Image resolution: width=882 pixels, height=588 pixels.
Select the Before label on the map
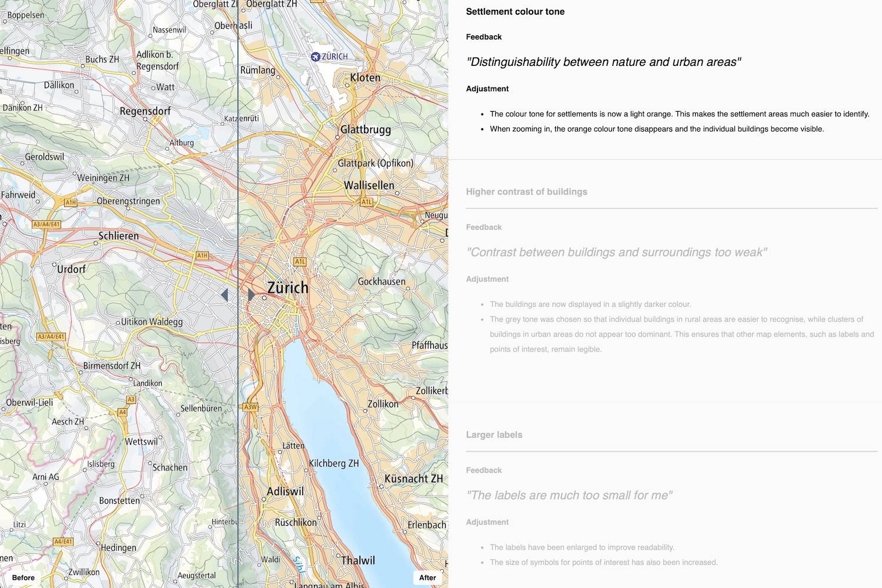pyautogui.click(x=24, y=577)
